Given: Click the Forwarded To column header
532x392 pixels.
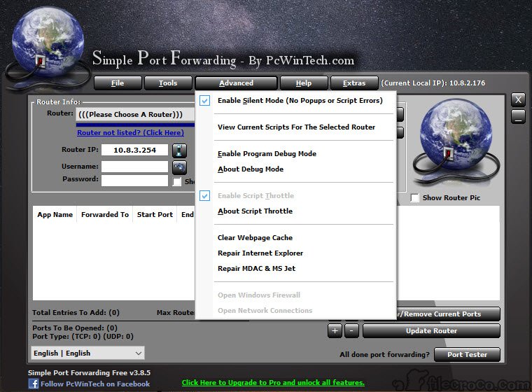Looking at the screenshot, I should click(x=105, y=214).
